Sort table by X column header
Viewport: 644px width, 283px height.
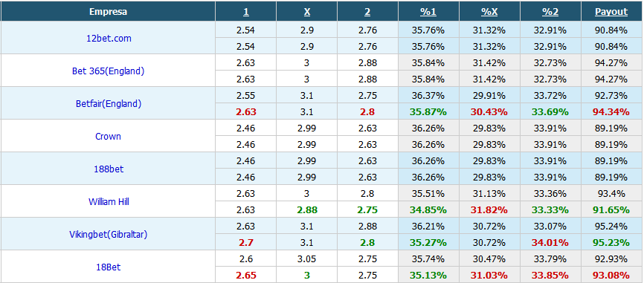307,11
